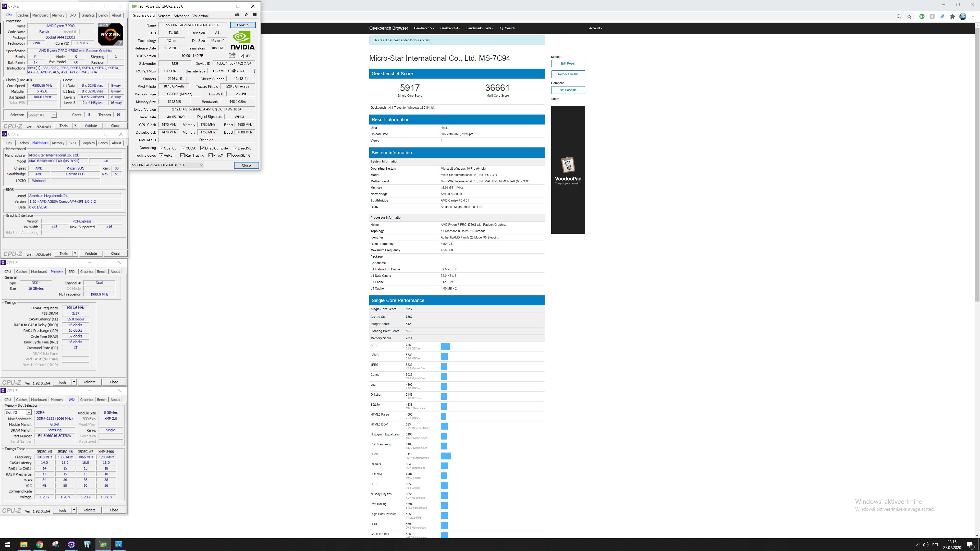980x551 pixels.
Task: Open the Geekbench 5 dropdown menu
Action: point(424,28)
